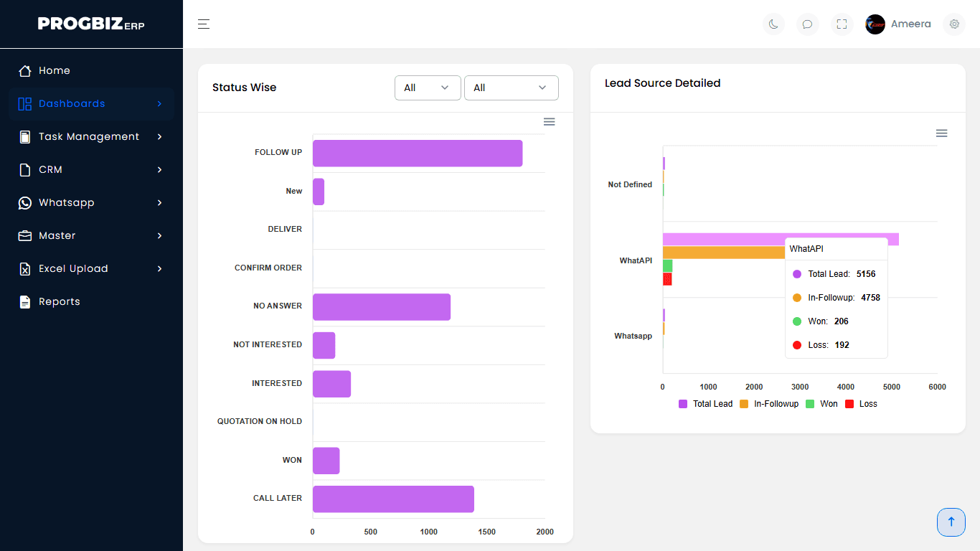
Task: Click the INTERESTED bar in Status Wise
Action: 331,384
